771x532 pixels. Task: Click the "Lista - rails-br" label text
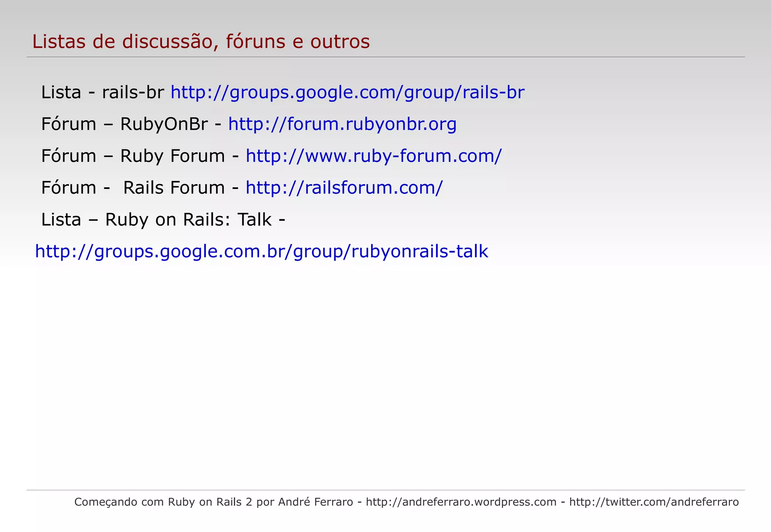tap(102, 93)
